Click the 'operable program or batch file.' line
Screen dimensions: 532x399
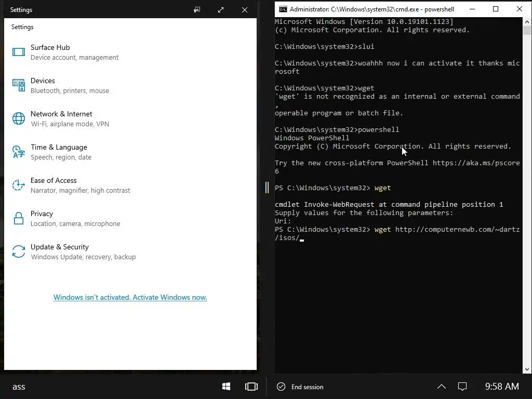point(339,113)
